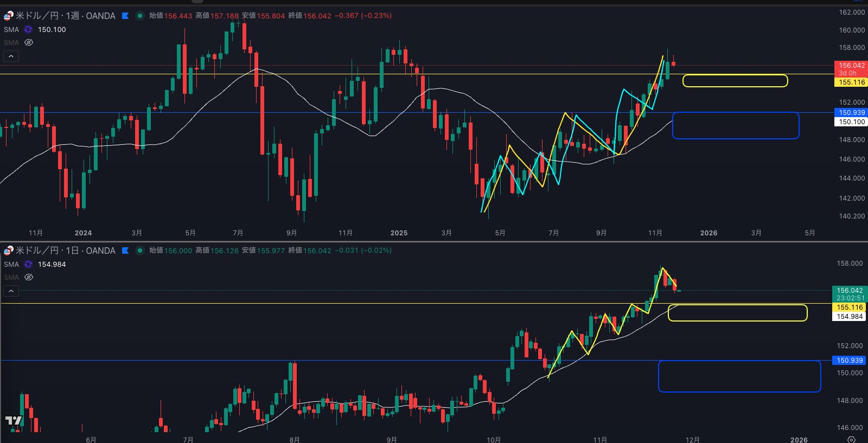The width and height of the screenshot is (868, 443).
Task: Click the blue flag marker on daily chart
Action: [125, 251]
